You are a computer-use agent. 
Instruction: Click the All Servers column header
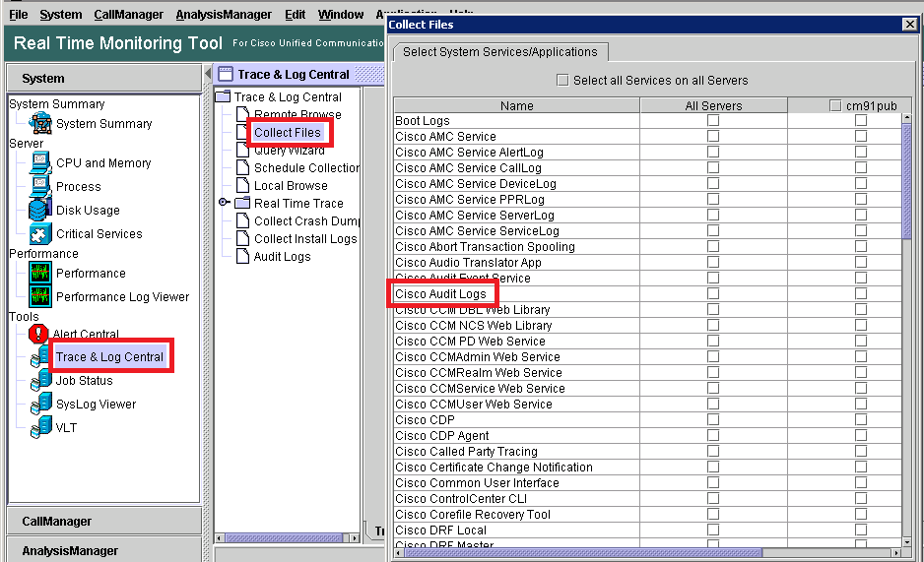pyautogui.click(x=713, y=106)
